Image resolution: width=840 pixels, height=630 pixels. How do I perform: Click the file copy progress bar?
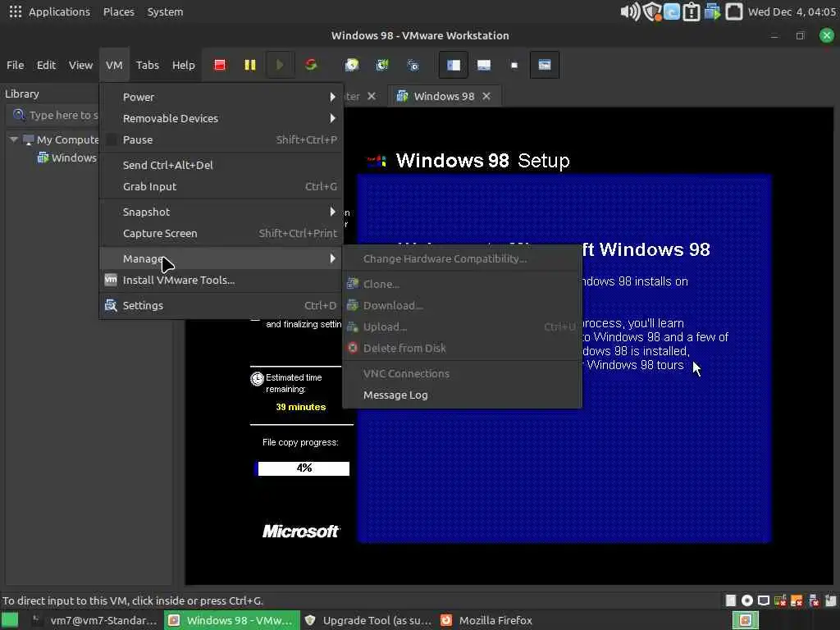(302, 468)
